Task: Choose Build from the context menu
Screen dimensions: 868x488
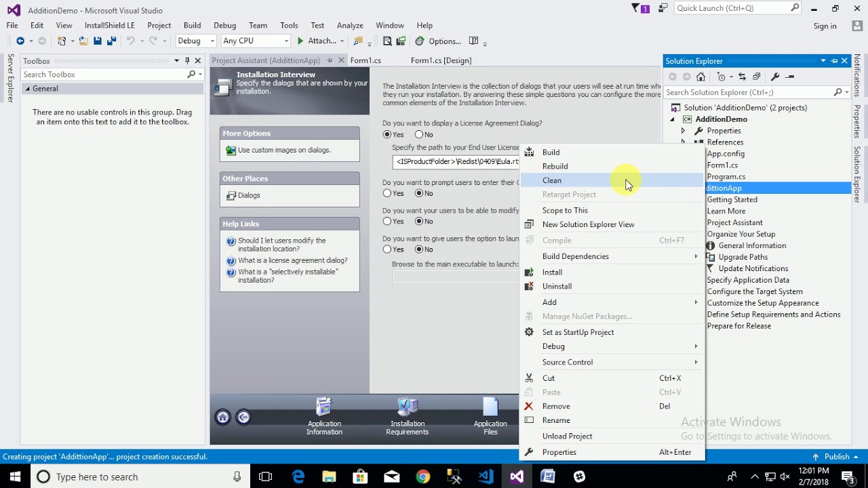Action: 613,152
